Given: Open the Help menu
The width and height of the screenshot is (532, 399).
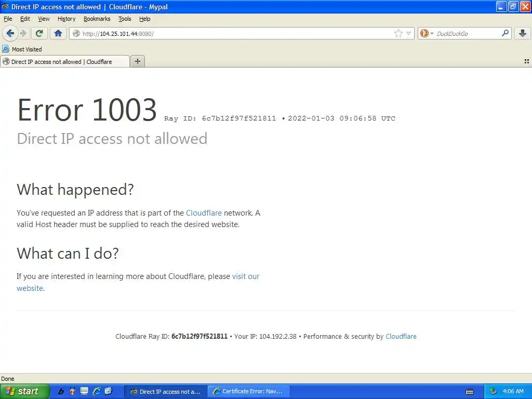Looking at the screenshot, I should click(x=144, y=19).
